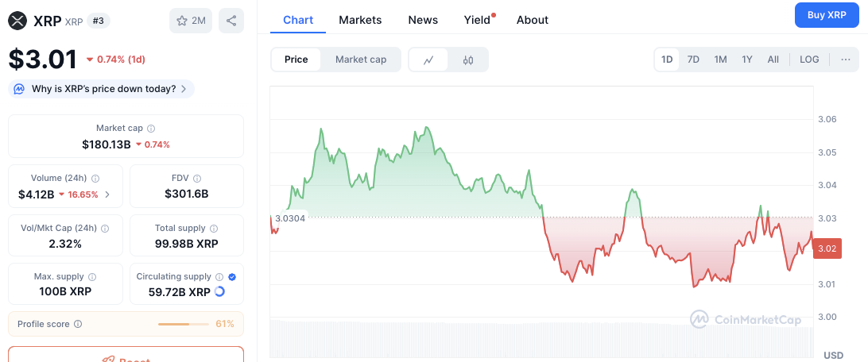
Task: Toggle LOG scale on chart
Action: (809, 60)
